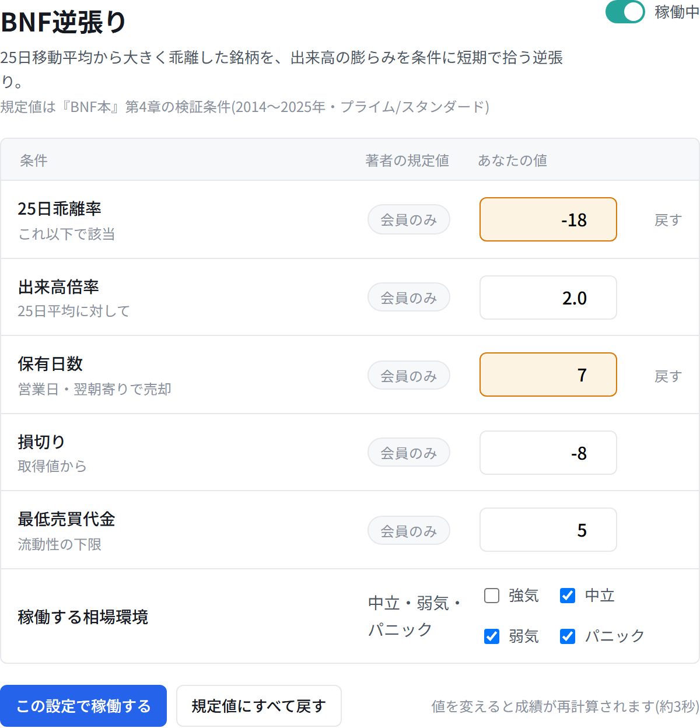
Task: Click 会員のみ badge in 最低売買代金 row
Action: 409,531
